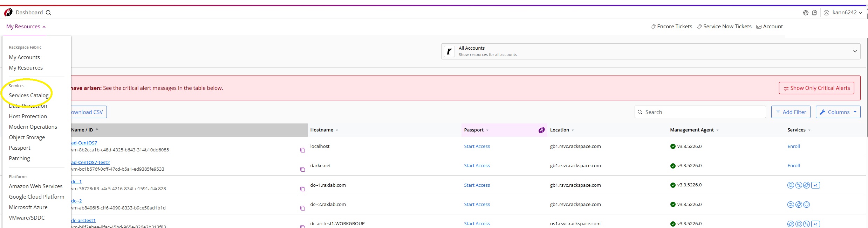This screenshot has height=228, width=868.
Task: Click the dc--2.raxlab.com hostname cell
Action: [x=328, y=205]
